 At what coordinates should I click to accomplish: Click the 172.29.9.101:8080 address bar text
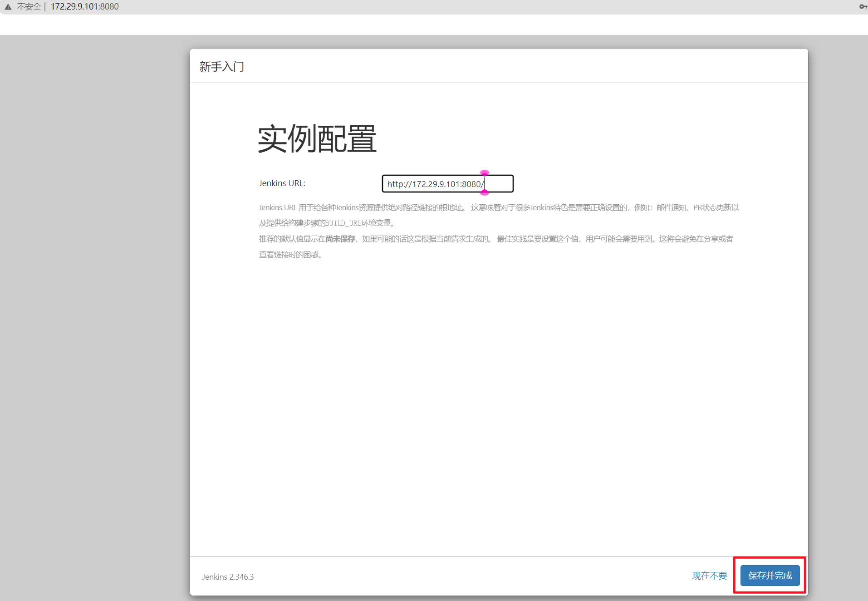84,7
